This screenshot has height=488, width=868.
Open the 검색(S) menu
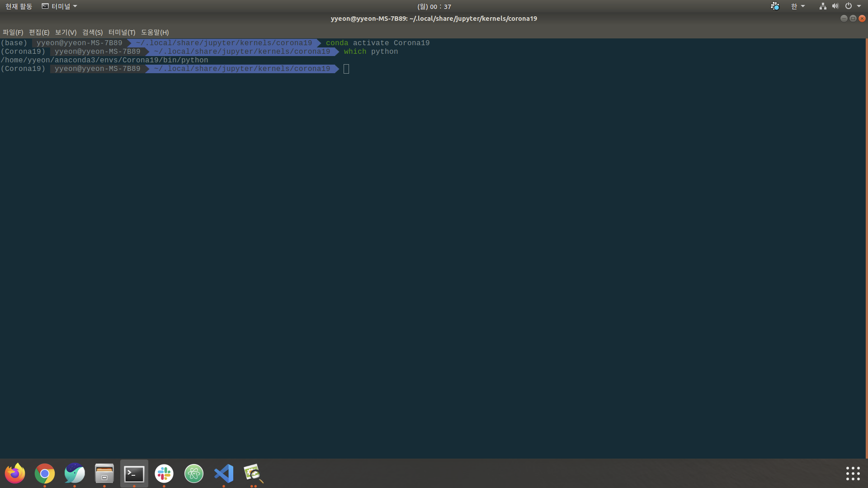92,32
